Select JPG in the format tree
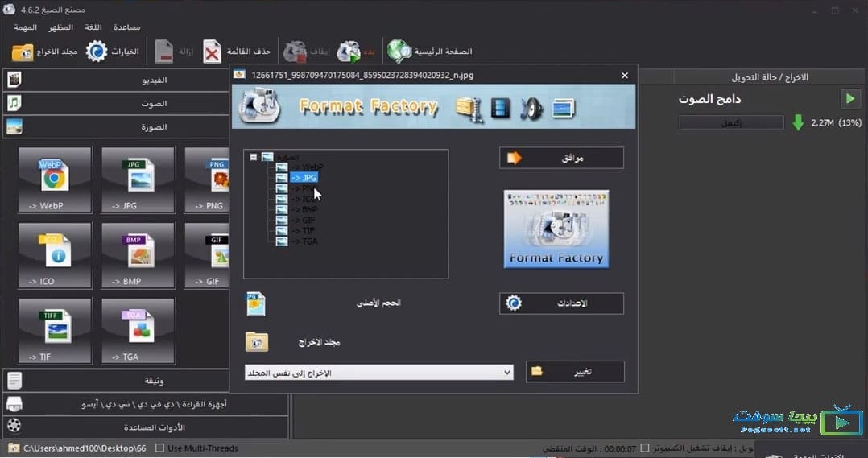This screenshot has height=458, width=868. tap(304, 178)
